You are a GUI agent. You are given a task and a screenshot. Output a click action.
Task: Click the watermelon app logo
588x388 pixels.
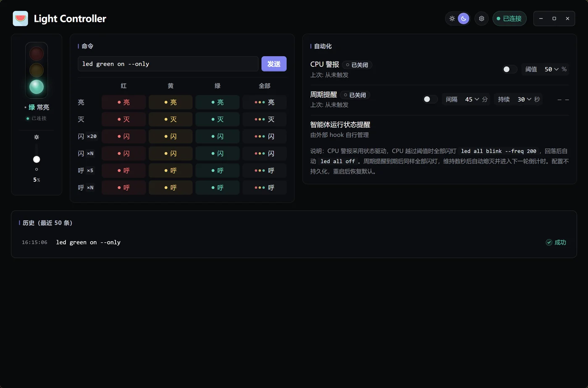tap(21, 18)
